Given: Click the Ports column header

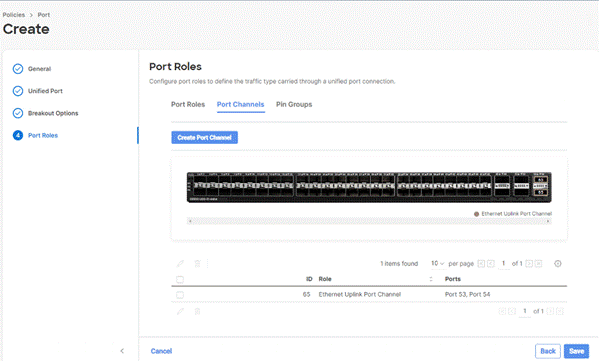Looking at the screenshot, I should [x=453, y=279].
